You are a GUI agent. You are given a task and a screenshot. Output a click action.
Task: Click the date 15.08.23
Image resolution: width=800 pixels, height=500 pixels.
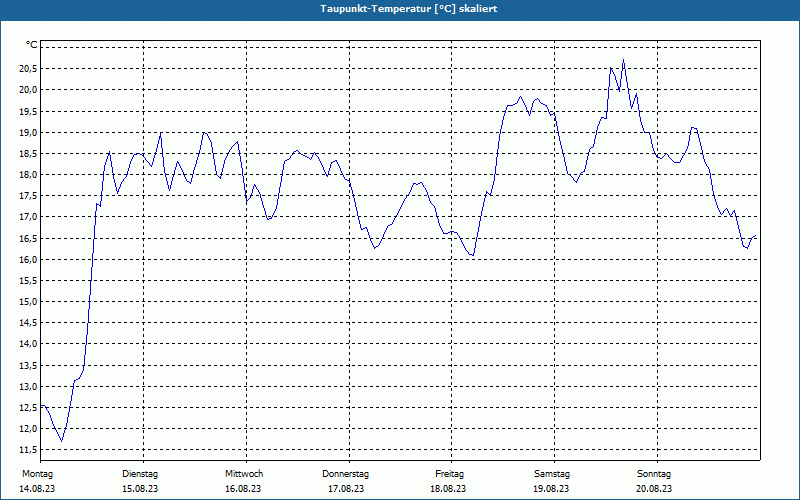click(140, 489)
